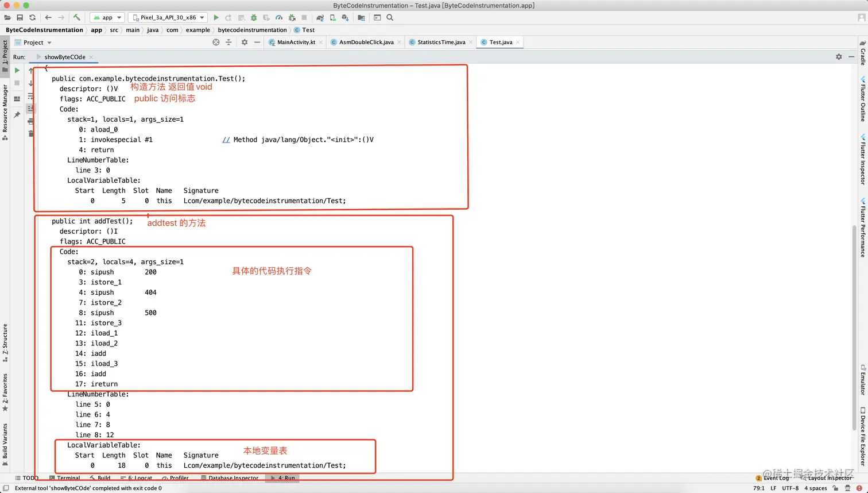Hide the Run panel with minus icon
The height and width of the screenshot is (493, 868).
[851, 57]
